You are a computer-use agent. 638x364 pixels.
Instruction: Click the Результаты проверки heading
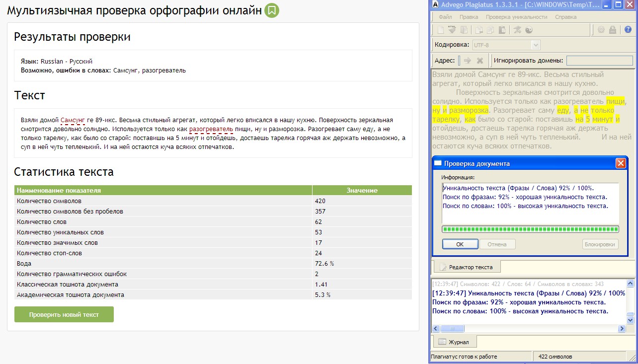73,37
